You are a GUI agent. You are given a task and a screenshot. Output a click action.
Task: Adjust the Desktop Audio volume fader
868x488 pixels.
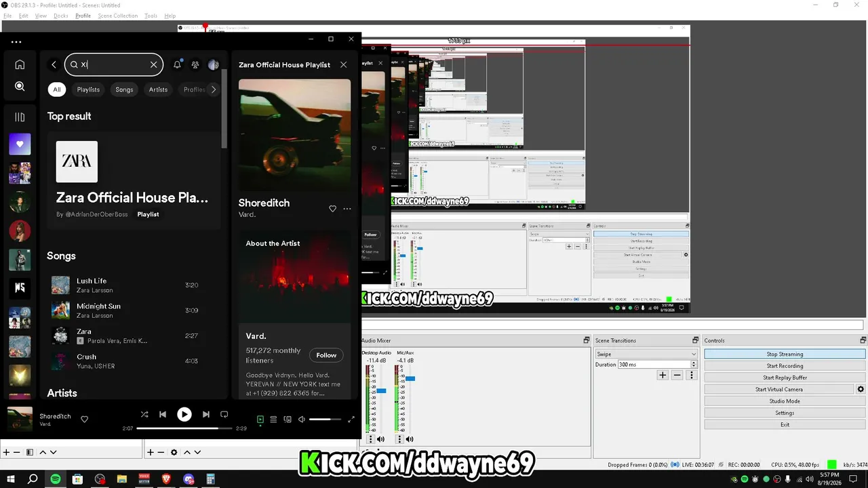(x=381, y=390)
